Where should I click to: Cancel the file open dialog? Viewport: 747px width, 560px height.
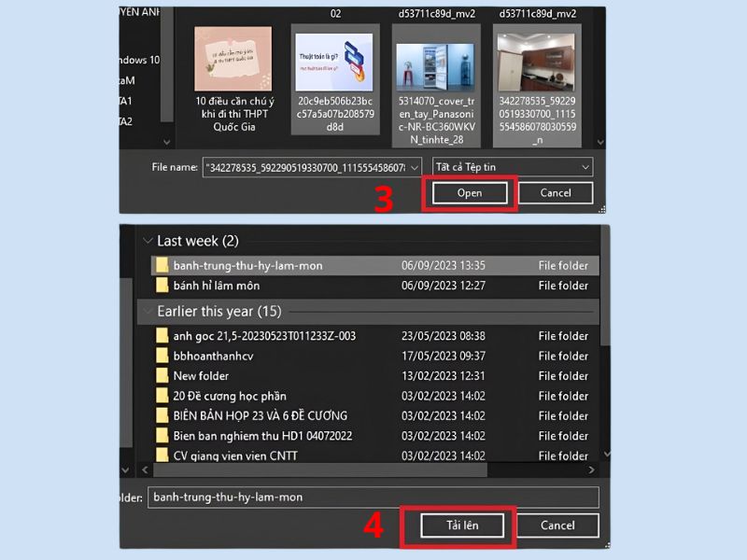coord(556,193)
